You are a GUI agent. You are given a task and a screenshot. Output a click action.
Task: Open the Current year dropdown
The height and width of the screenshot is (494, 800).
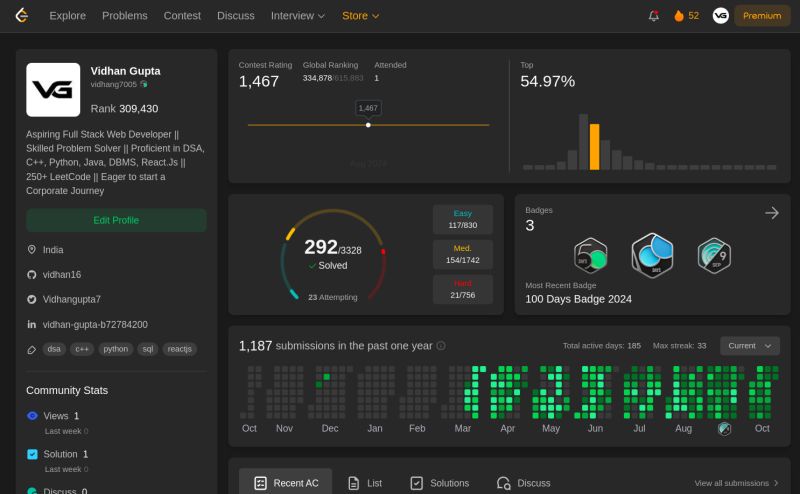click(x=749, y=346)
